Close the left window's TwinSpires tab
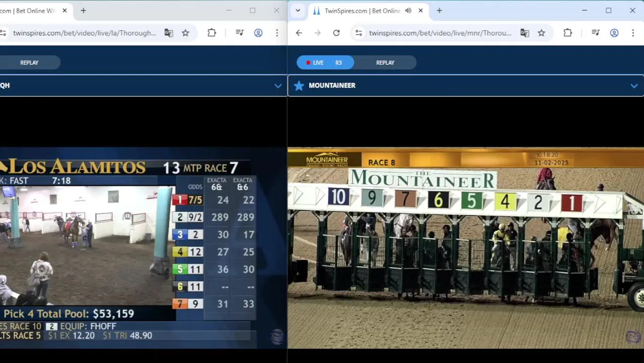Screen dimensions: 644x363 pos(65,11)
